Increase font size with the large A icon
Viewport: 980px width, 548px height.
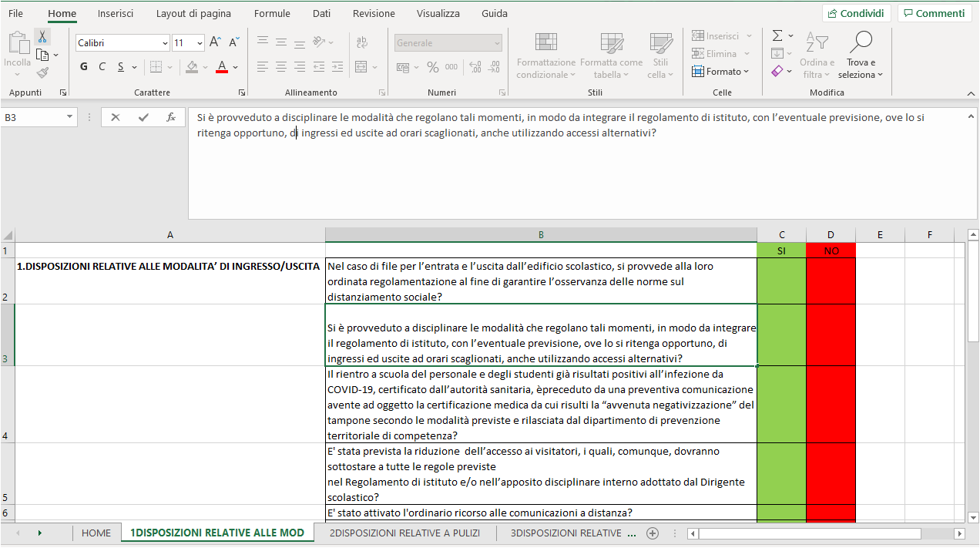[216, 42]
